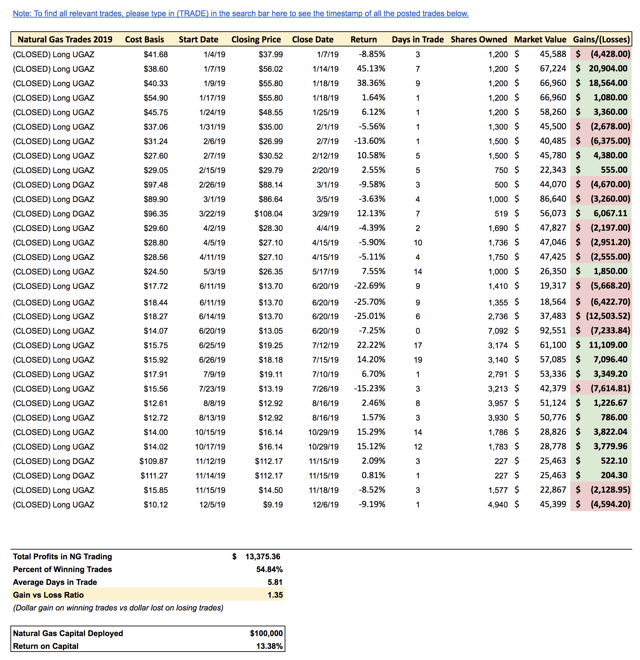Viewport: 640px width, 660px height.
Task: Select the $9.19 closing price cell
Action: tap(273, 505)
